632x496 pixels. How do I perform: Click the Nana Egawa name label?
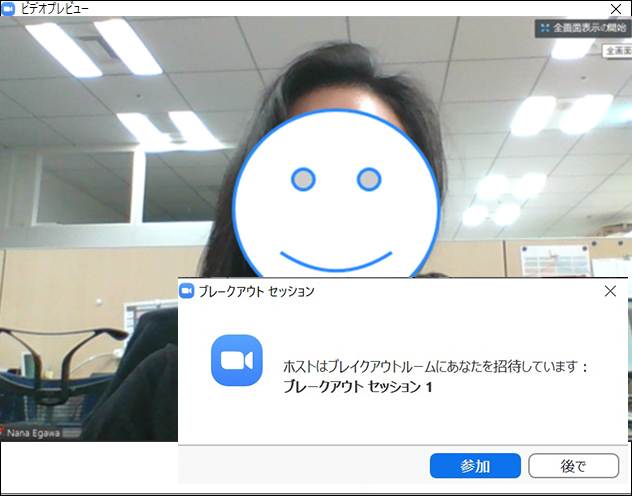click(34, 434)
